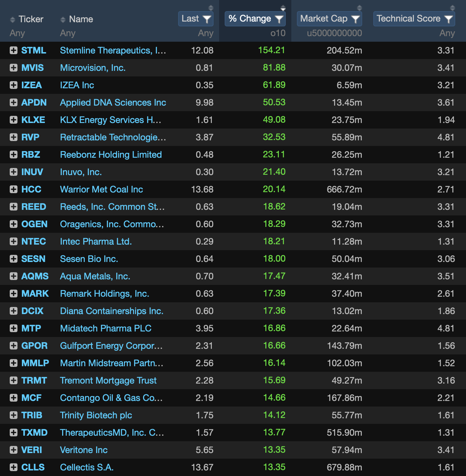Sort the Market Cap column via sort arrows
This screenshot has height=476, width=466.
(x=359, y=8)
